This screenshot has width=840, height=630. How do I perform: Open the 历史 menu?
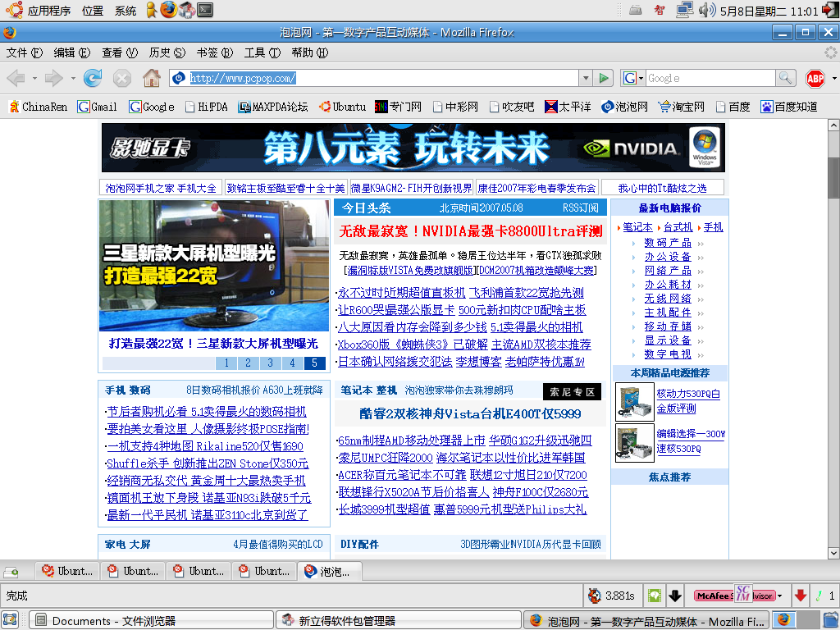click(167, 52)
